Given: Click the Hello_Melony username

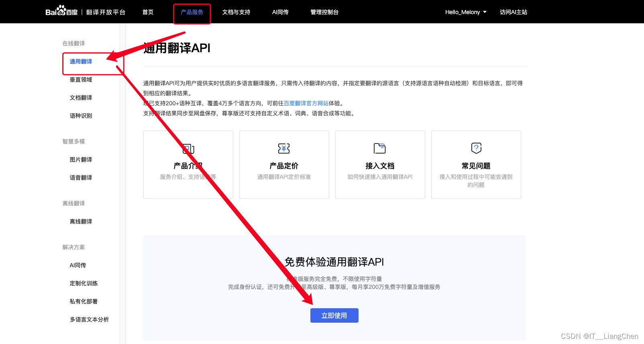Looking at the screenshot, I should click(463, 12).
